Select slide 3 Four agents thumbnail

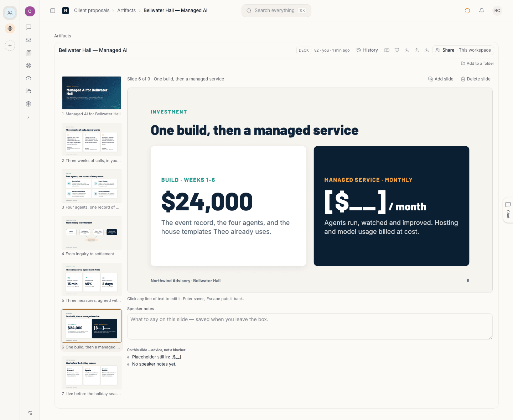(92, 186)
